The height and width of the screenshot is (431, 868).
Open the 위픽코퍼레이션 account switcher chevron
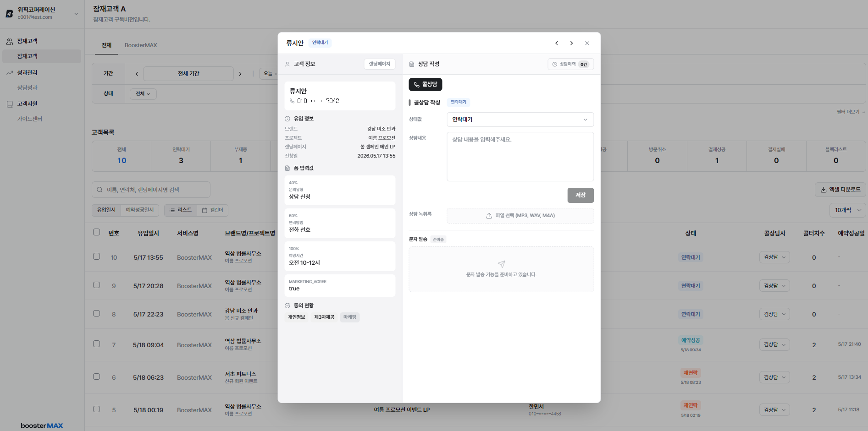pyautogui.click(x=76, y=14)
